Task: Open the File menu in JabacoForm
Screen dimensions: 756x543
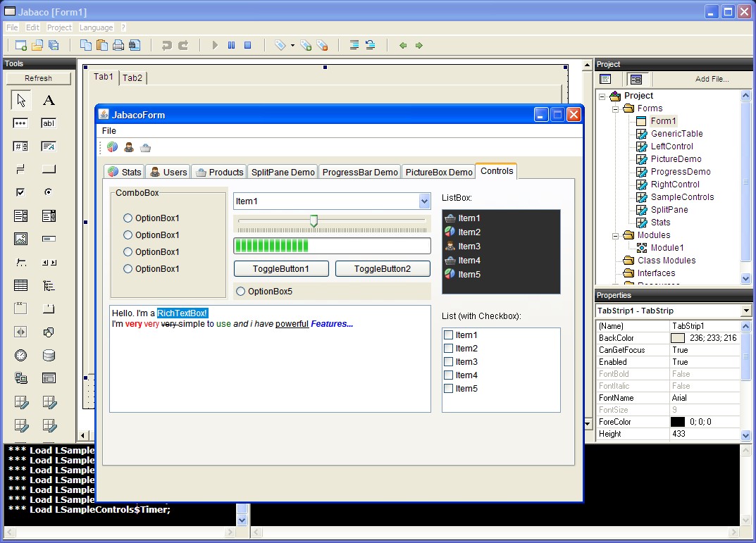Action: coord(109,130)
